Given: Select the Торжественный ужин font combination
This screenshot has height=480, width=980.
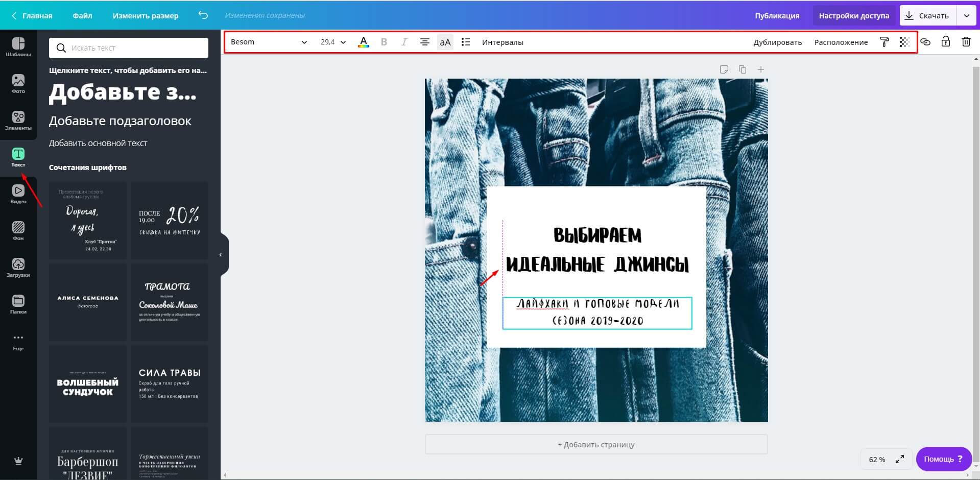Looking at the screenshot, I should click(x=170, y=453).
